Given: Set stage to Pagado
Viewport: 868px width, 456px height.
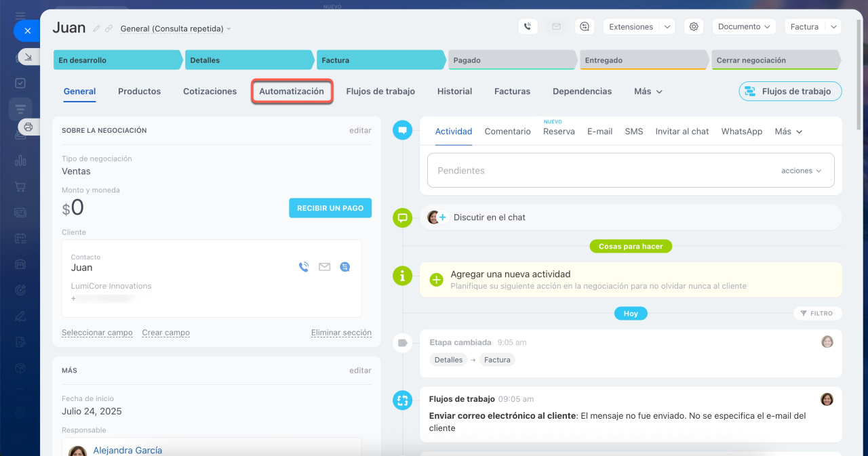Looking at the screenshot, I should coord(513,60).
